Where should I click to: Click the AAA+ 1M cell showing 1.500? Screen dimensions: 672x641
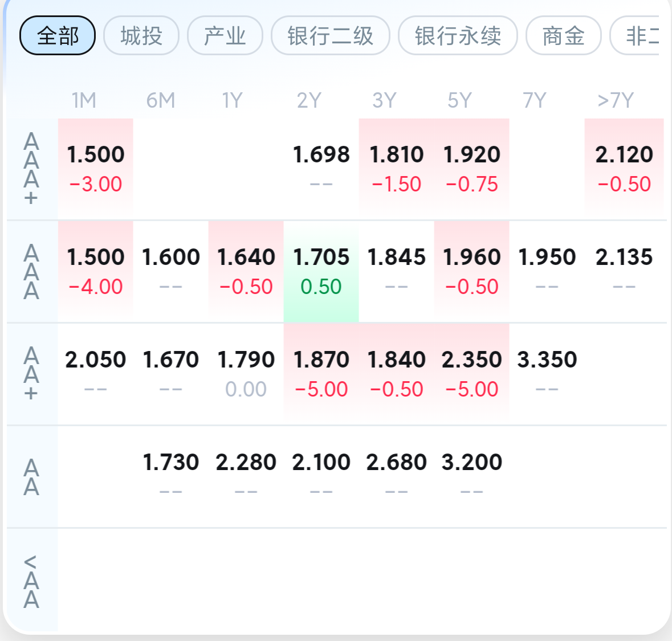tap(96, 169)
